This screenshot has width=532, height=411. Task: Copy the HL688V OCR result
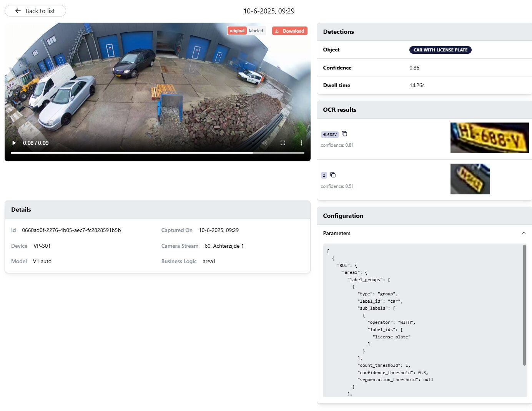coord(344,134)
